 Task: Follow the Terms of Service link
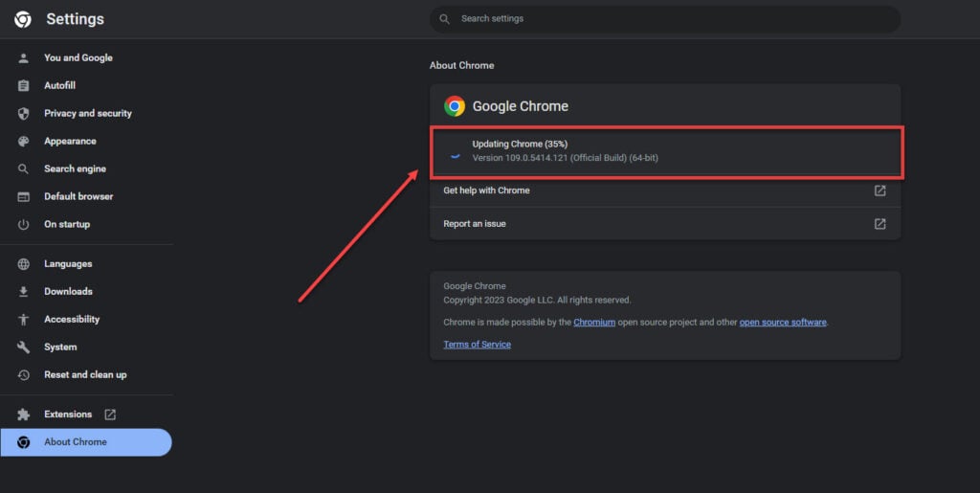click(x=477, y=345)
